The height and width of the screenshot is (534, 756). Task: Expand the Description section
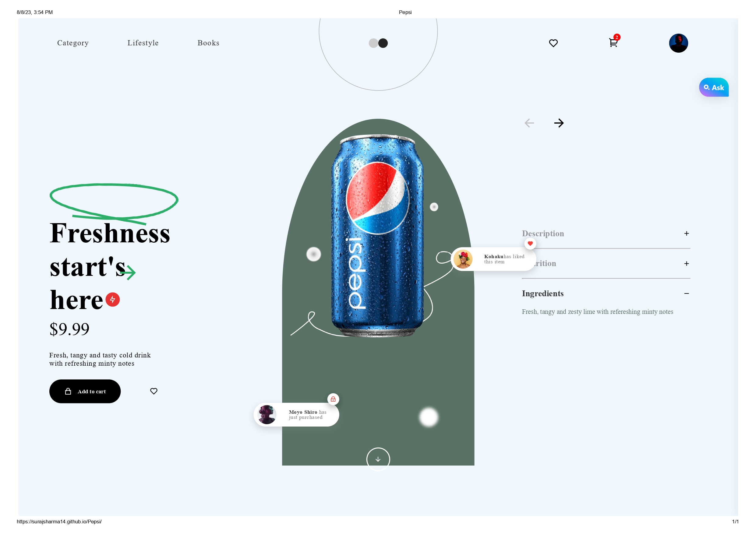(687, 233)
